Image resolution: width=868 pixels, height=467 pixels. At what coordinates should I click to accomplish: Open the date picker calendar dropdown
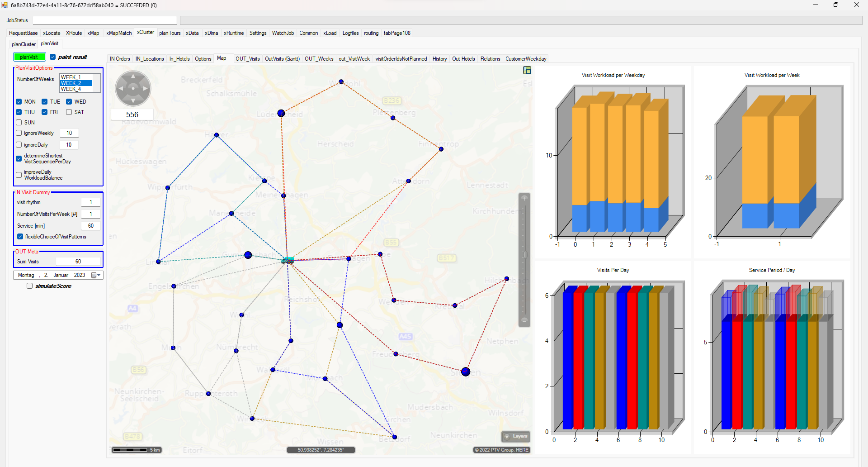click(x=96, y=275)
